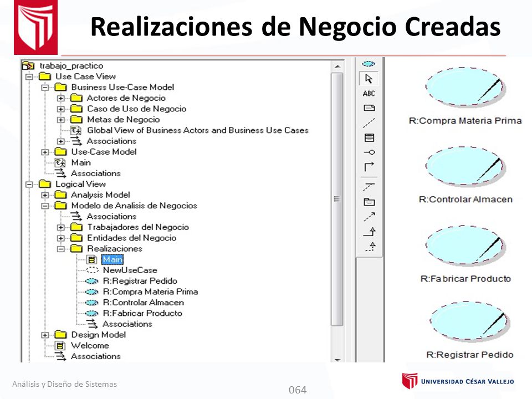The height and width of the screenshot is (399, 532).
Task: Select the dashed dependency arrow tool
Action: pos(369,217)
